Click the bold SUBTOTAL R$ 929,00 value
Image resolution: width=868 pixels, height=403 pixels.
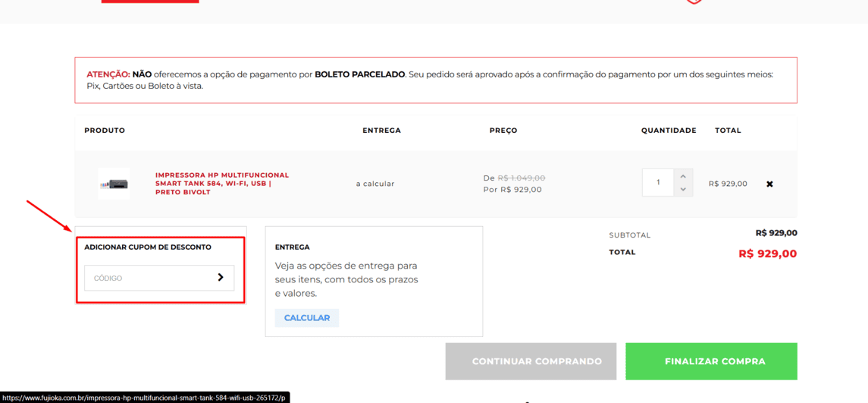[x=776, y=233]
